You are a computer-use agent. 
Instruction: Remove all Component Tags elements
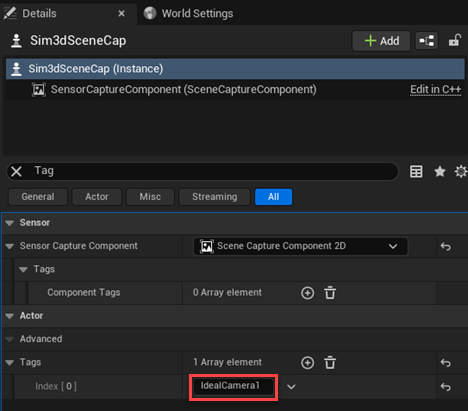[x=330, y=293]
